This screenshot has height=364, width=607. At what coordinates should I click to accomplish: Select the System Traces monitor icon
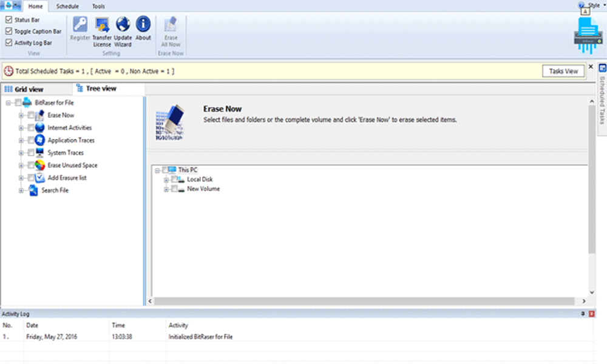pos(40,152)
